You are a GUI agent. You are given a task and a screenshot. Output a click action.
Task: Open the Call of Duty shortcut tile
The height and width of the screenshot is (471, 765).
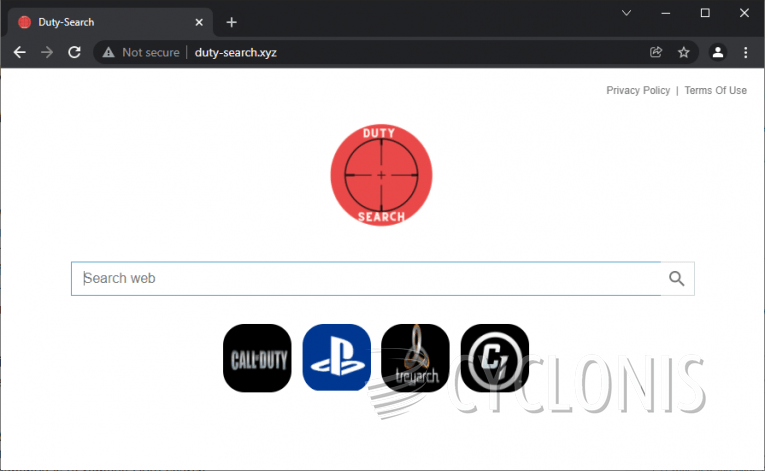(x=257, y=358)
